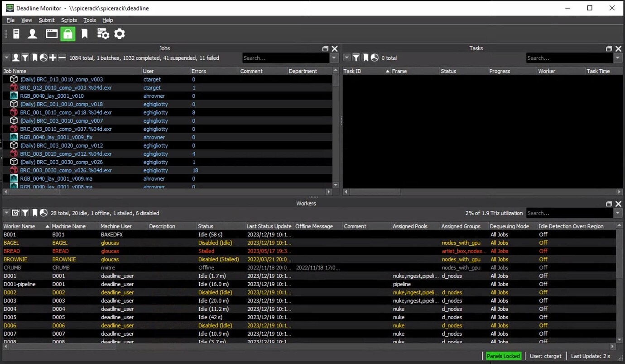The image size is (625, 364).
Task: Click the minus icon in Jobs panel toolbar
Action: pyautogui.click(x=62, y=58)
